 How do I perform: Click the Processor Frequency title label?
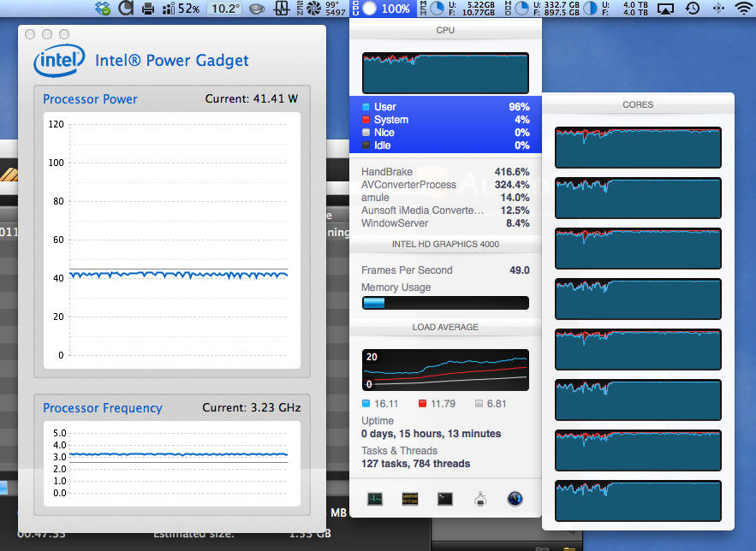click(103, 408)
